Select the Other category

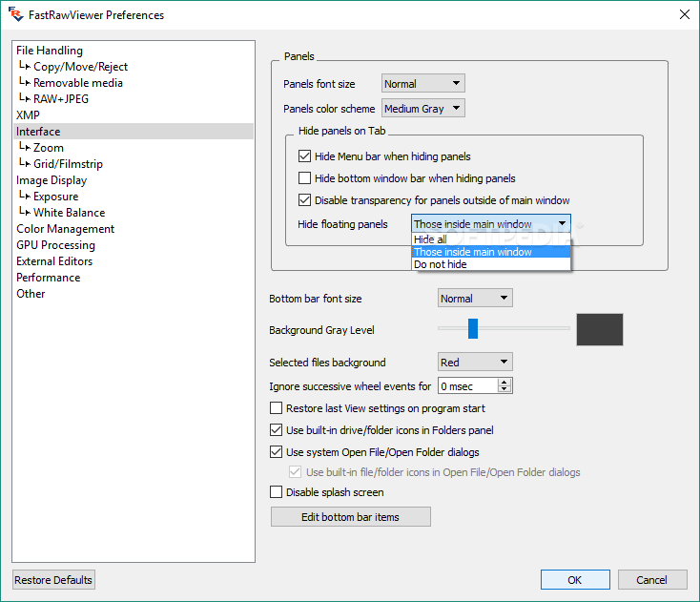coord(134,294)
